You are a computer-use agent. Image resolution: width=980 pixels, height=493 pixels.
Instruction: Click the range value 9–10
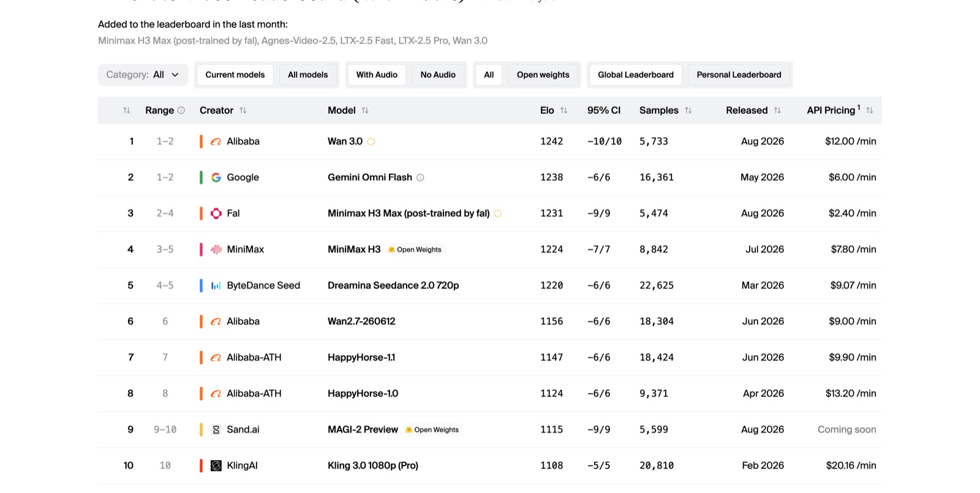pos(165,430)
